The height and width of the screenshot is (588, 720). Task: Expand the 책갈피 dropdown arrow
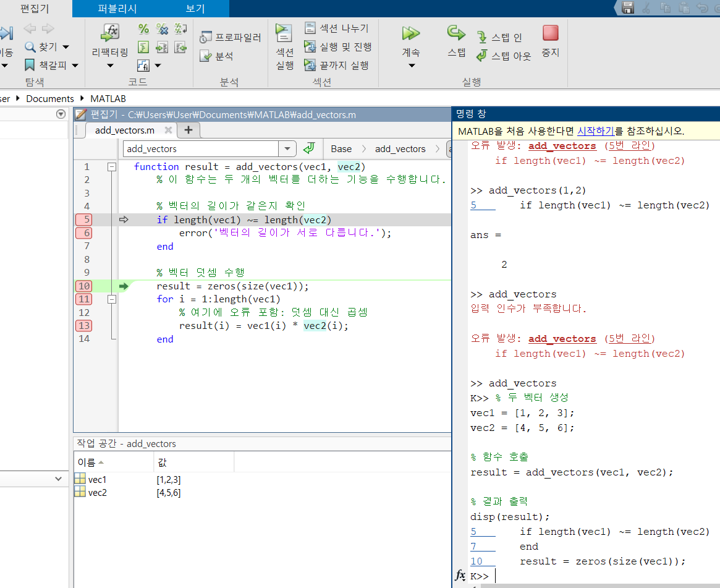(x=75, y=66)
